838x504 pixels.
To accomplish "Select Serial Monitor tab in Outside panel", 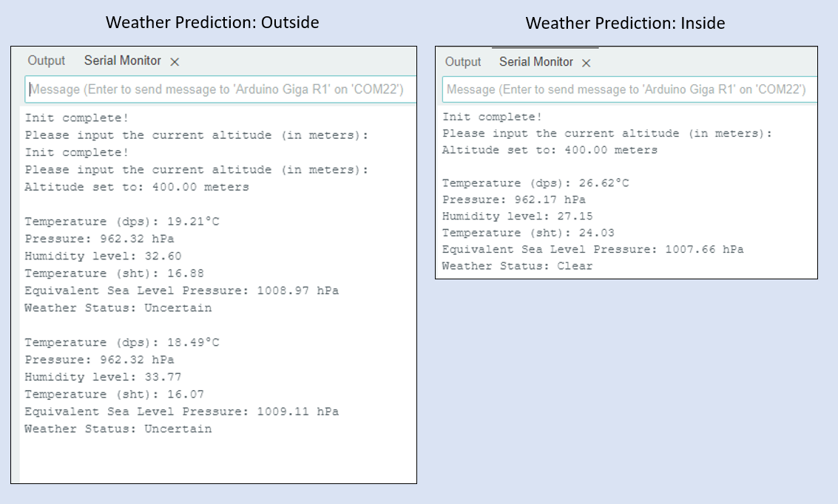I will click(x=122, y=61).
